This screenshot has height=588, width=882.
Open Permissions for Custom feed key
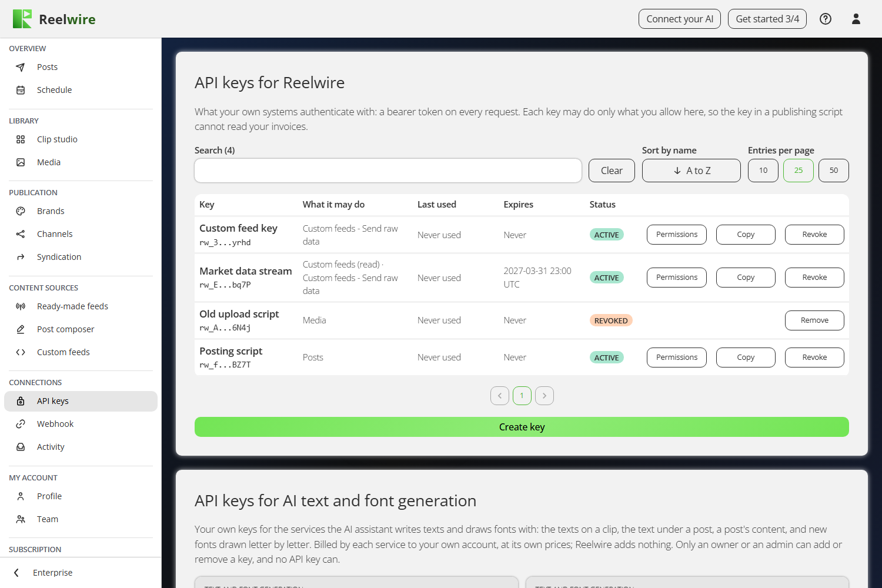coord(677,235)
